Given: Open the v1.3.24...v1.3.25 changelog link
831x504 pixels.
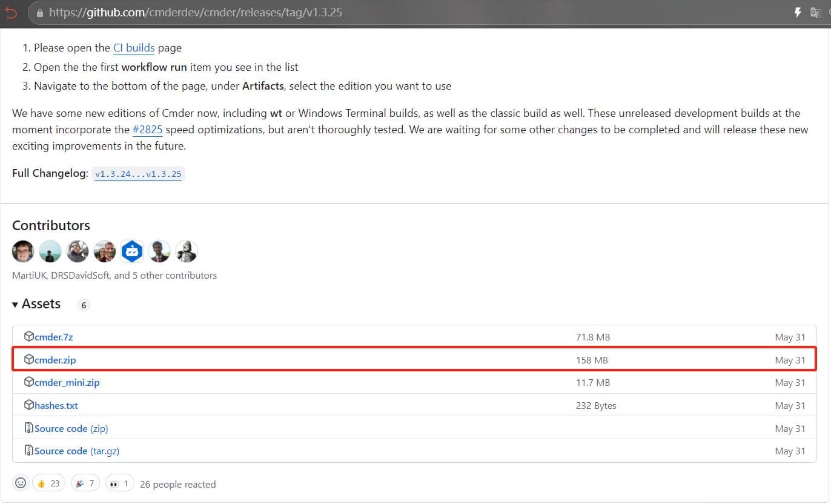Looking at the screenshot, I should coord(138,174).
